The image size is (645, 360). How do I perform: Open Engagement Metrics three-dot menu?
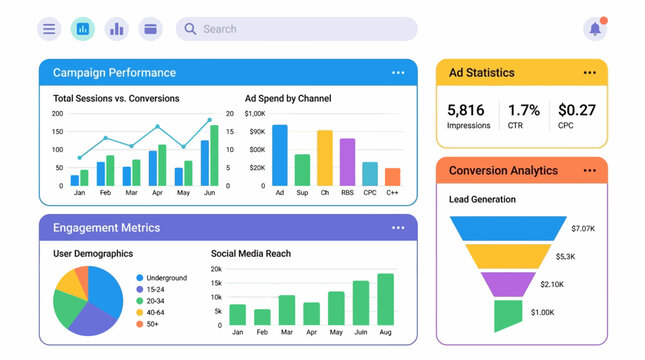point(398,228)
